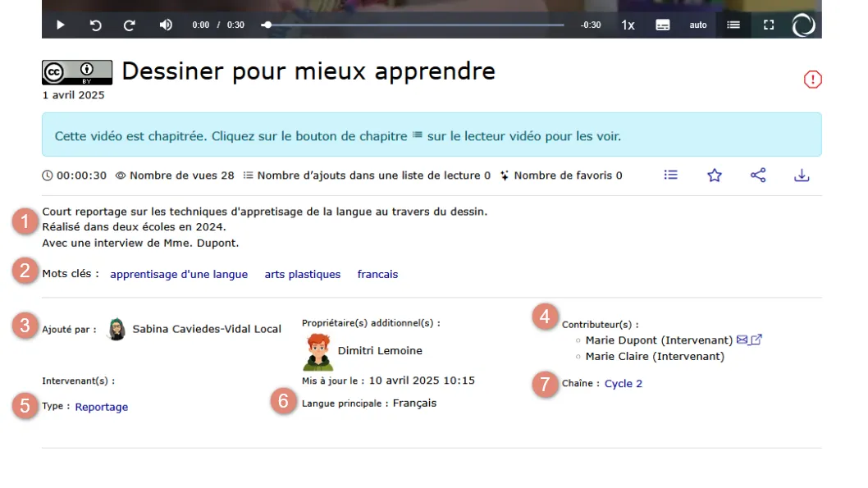Toggle subtitles in the player
Screen dimensions: 868x488
click(x=663, y=25)
